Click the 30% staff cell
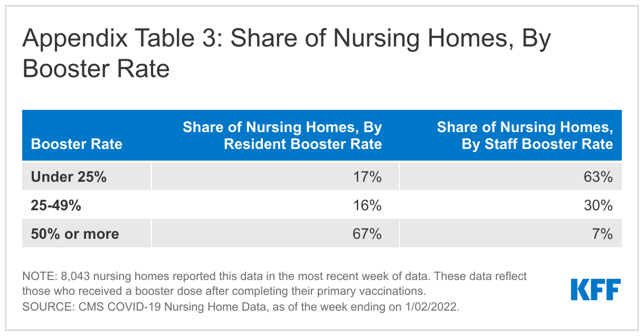The image size is (644, 336). [x=599, y=206]
